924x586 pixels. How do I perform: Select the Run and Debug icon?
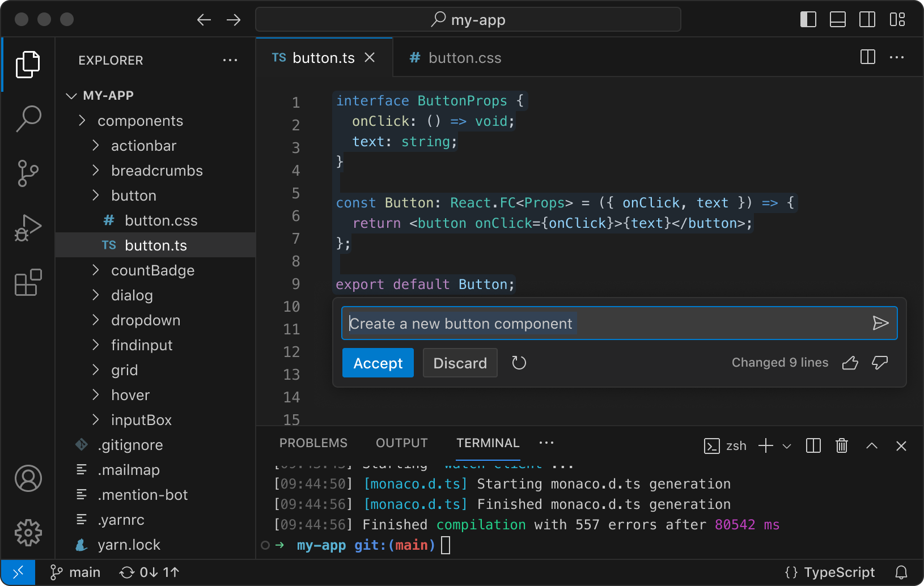point(28,227)
